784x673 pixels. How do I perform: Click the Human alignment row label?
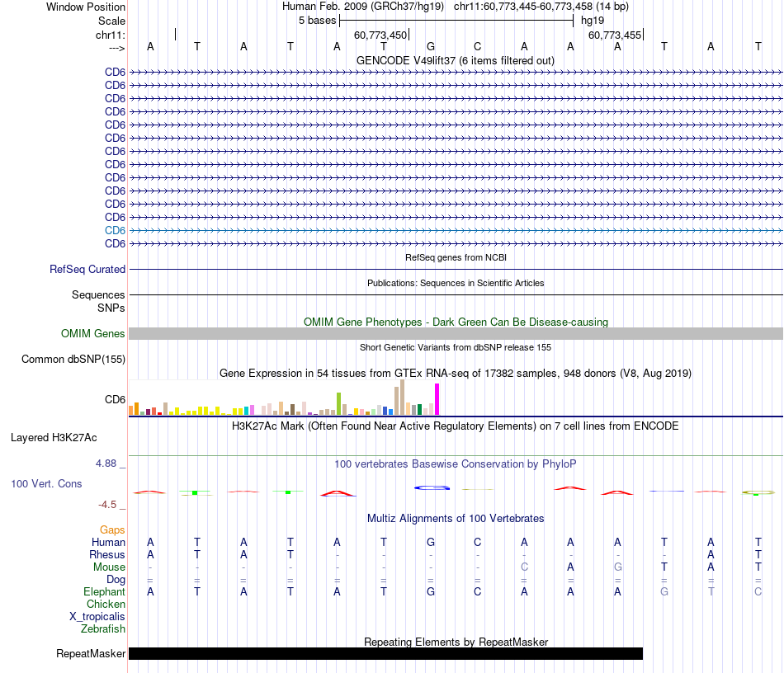point(108,542)
